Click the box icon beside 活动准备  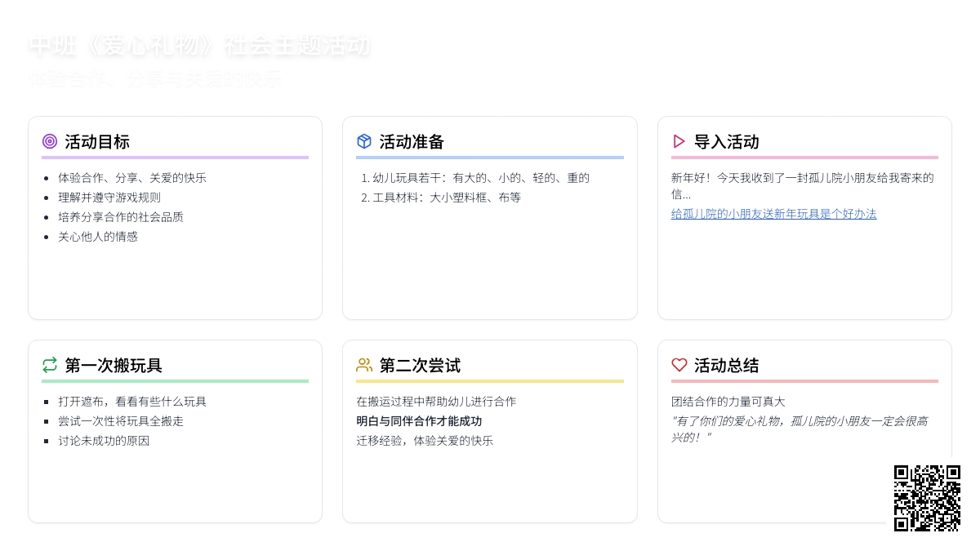tap(364, 141)
